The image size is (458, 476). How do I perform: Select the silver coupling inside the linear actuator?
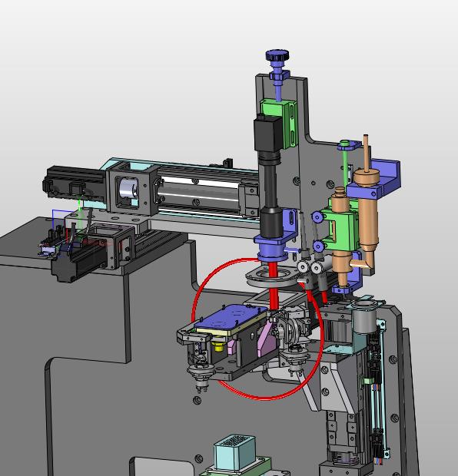[128, 189]
